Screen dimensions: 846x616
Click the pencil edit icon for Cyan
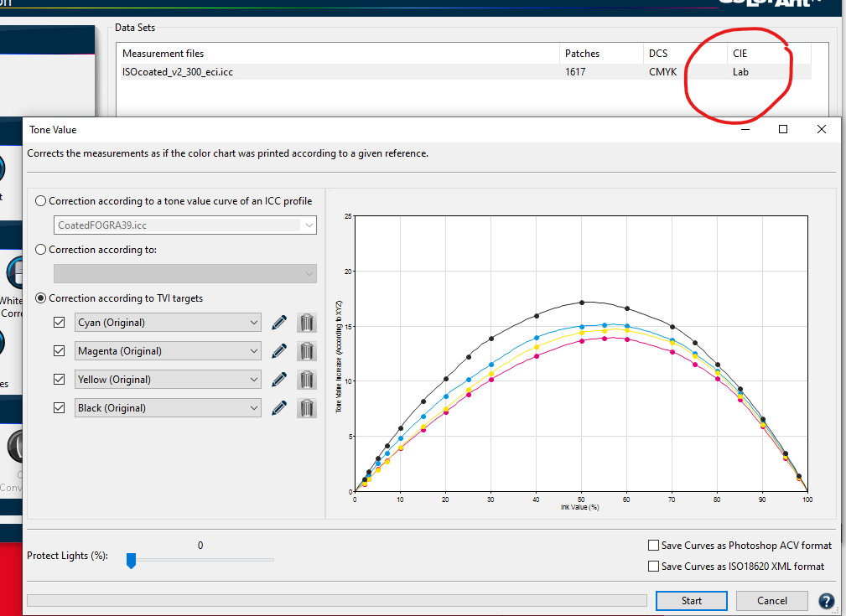tap(279, 323)
